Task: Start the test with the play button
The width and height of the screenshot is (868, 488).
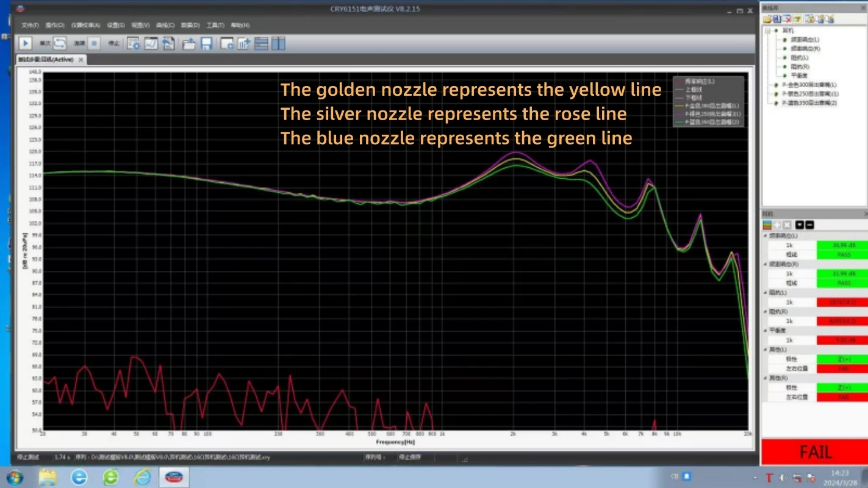Action: [x=25, y=43]
